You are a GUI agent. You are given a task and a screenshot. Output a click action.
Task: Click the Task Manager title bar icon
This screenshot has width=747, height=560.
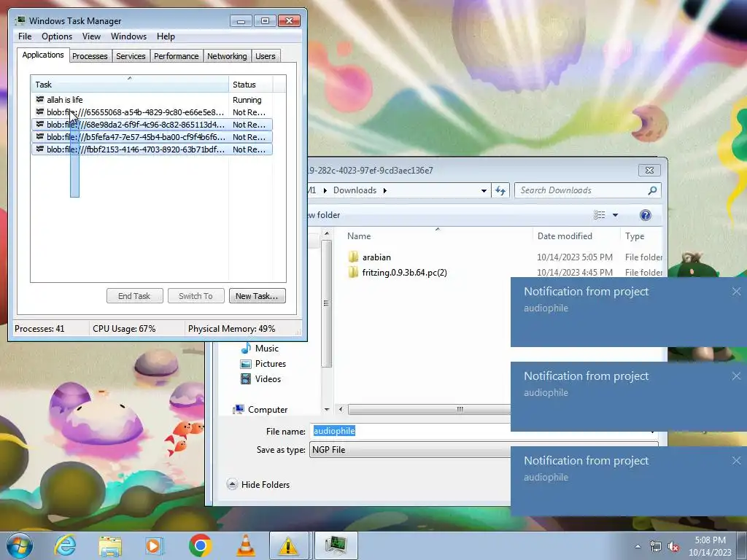[20, 20]
